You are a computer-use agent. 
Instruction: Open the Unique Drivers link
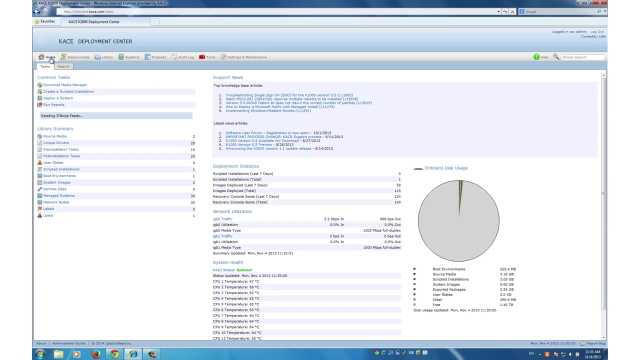(x=56, y=143)
